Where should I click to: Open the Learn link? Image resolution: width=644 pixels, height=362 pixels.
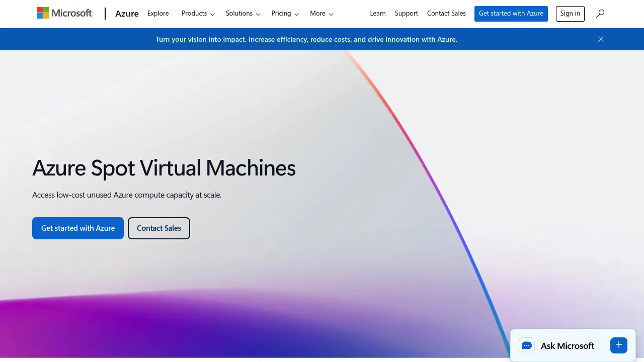point(378,14)
